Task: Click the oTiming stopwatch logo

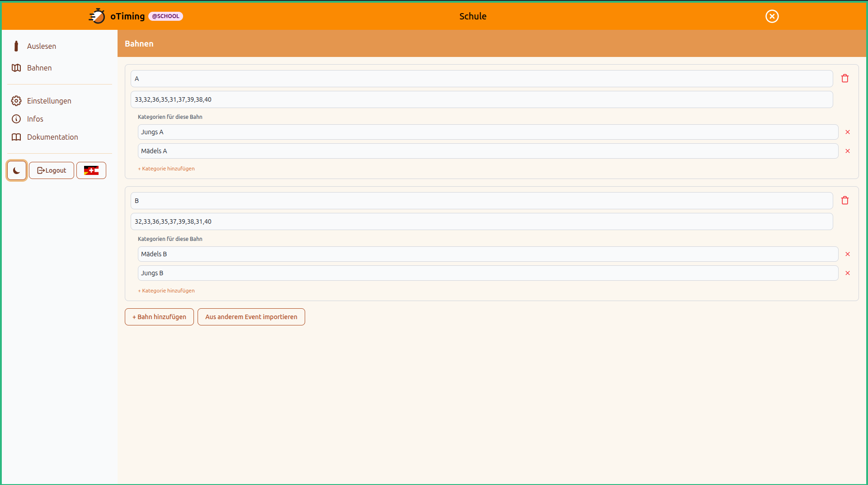Action: [97, 16]
